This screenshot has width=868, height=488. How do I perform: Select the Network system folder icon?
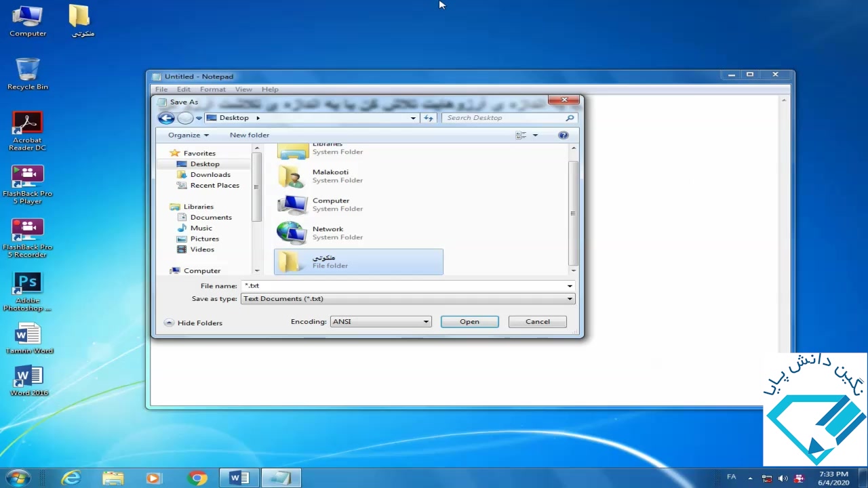point(292,232)
